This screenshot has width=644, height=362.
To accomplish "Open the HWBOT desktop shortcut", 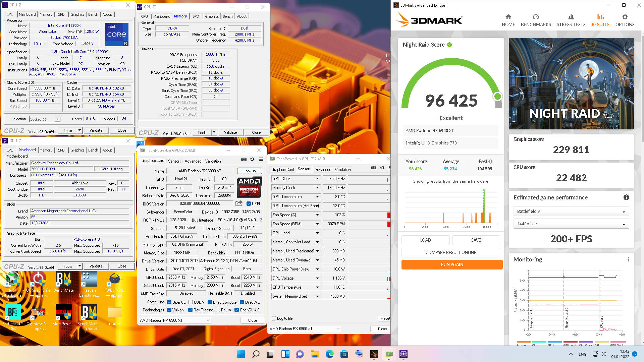I will [x=114, y=284].
